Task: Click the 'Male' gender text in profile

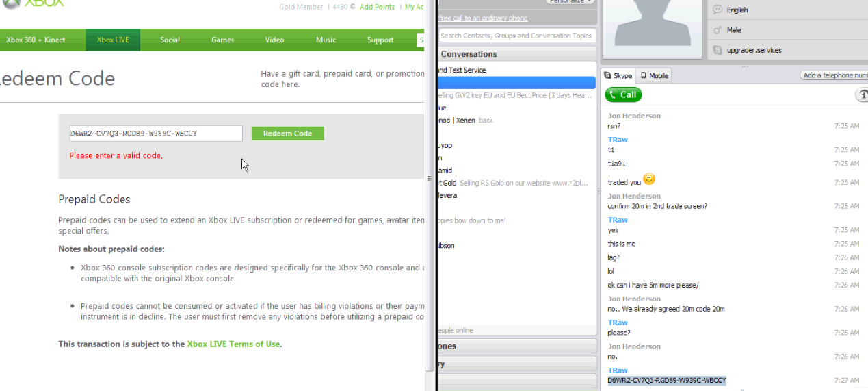Action: point(734,30)
